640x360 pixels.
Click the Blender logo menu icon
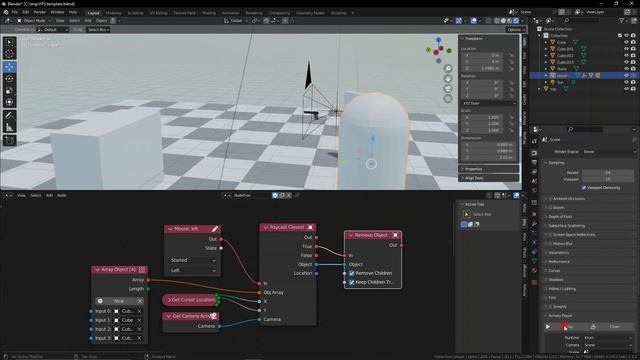5,12
